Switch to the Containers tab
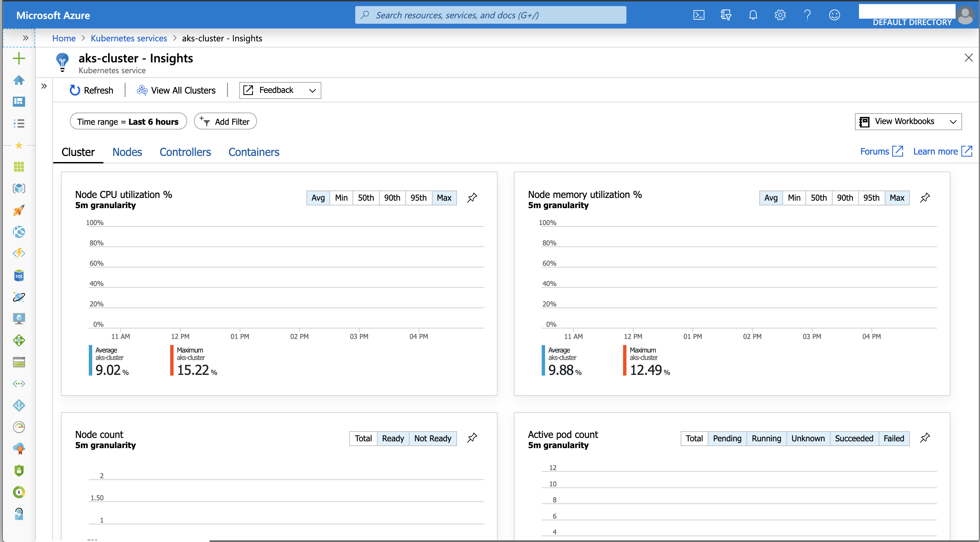 click(x=254, y=152)
